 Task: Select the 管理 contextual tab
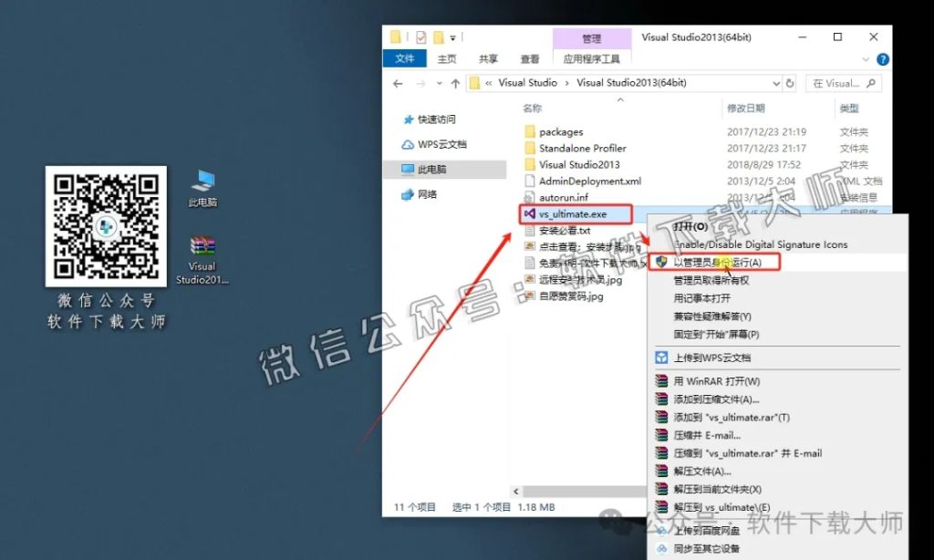point(591,38)
